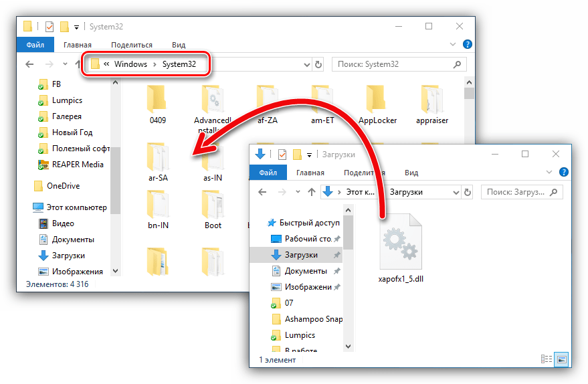Expand the ribbon in System32 window
The image size is (588, 384).
coord(454,44)
